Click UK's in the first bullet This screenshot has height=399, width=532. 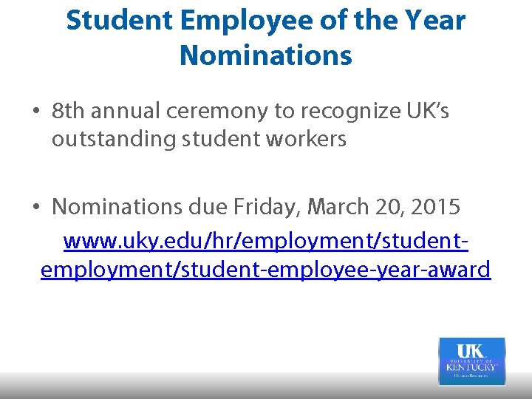(x=428, y=112)
